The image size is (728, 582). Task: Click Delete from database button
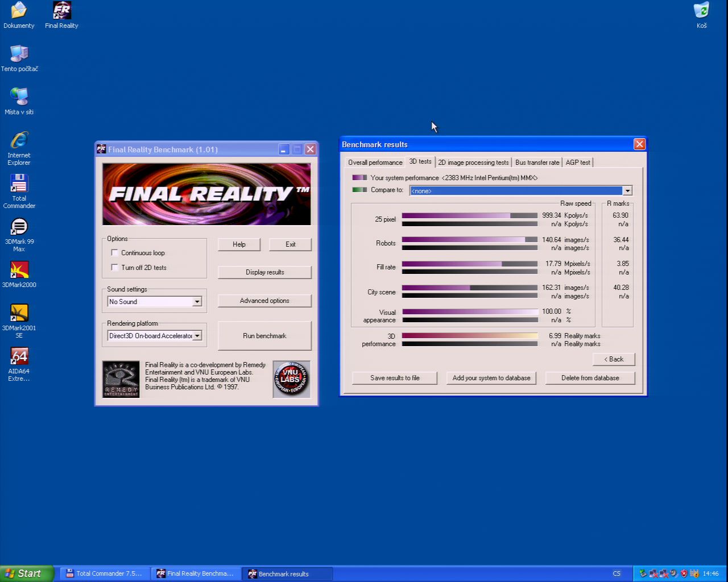pyautogui.click(x=590, y=378)
